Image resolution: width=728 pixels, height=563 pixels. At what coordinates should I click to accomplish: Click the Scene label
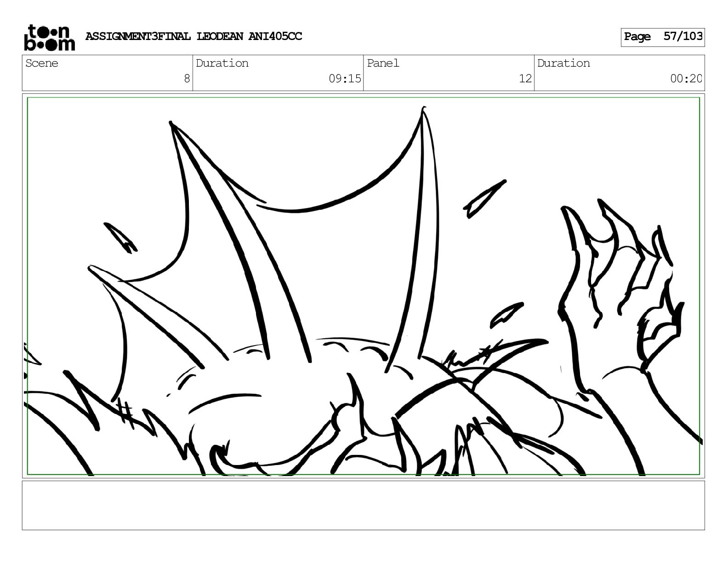[42, 63]
